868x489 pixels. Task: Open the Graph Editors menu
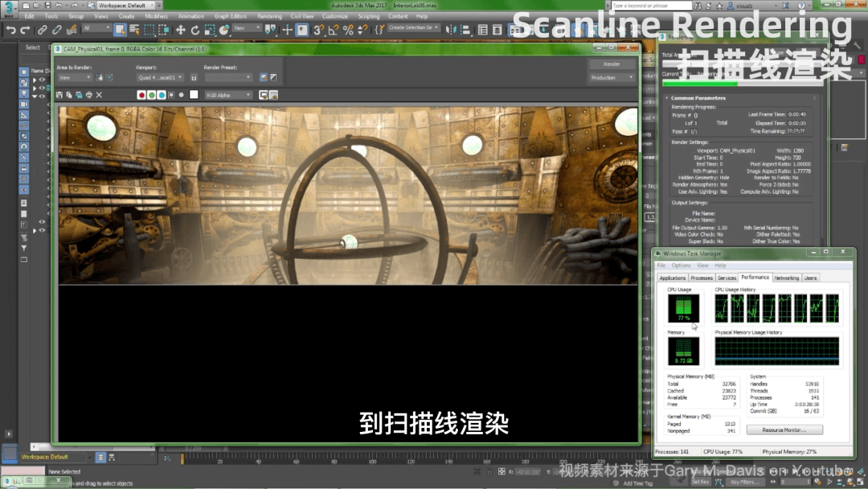click(231, 17)
